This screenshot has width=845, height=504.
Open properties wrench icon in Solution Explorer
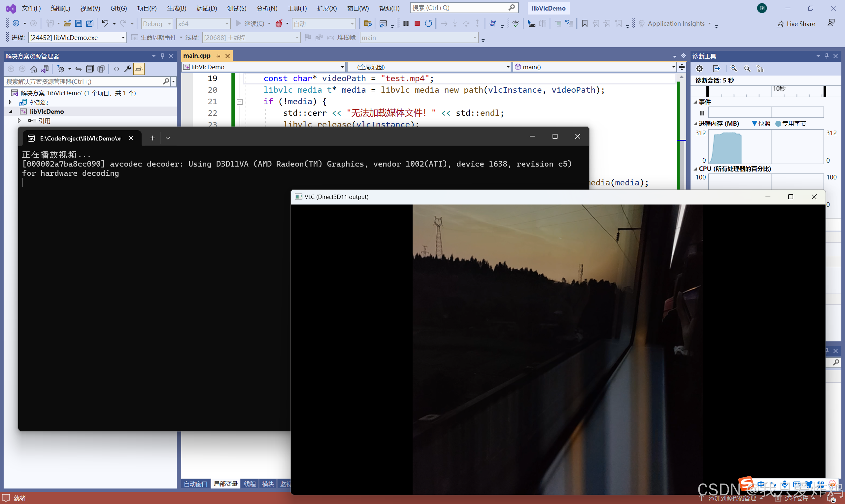coord(128,69)
